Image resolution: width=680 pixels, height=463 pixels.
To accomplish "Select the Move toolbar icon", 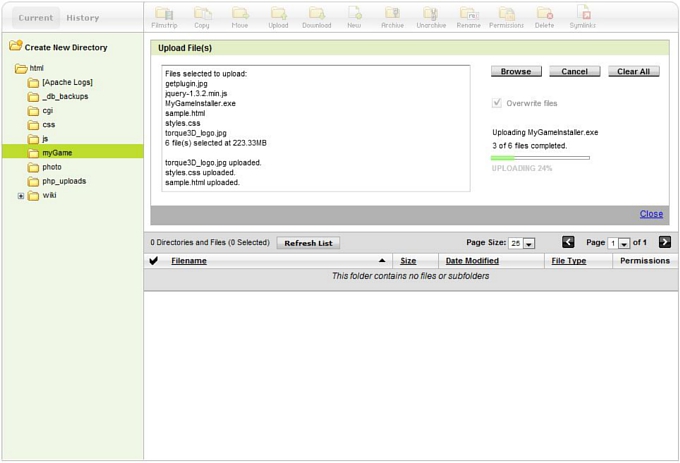I will click(240, 18).
